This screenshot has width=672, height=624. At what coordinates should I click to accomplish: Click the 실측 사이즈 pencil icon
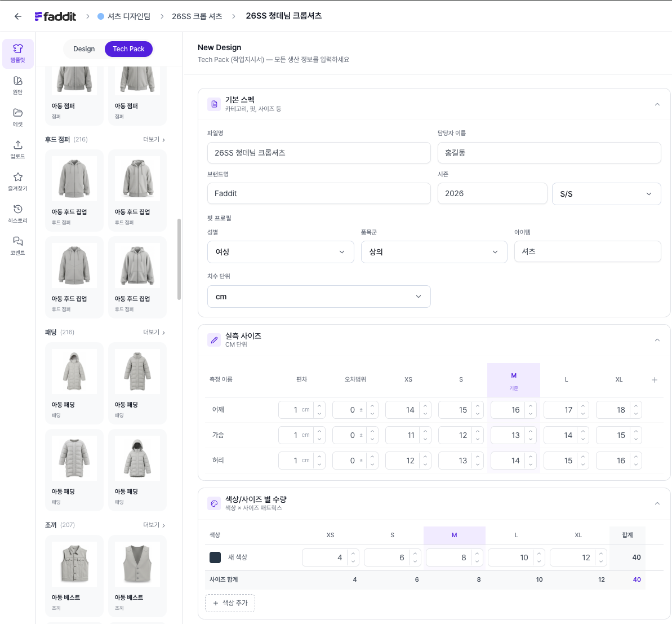(x=214, y=340)
